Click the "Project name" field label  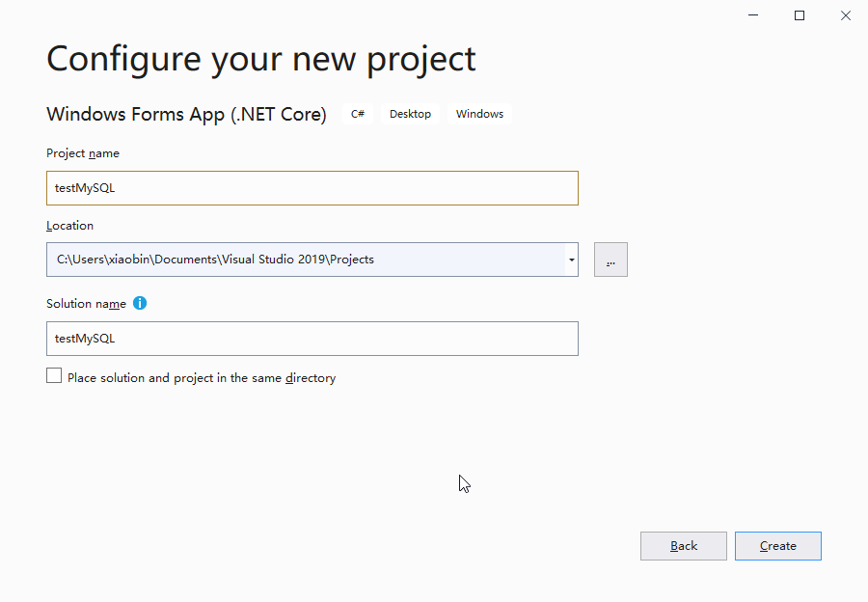83,153
